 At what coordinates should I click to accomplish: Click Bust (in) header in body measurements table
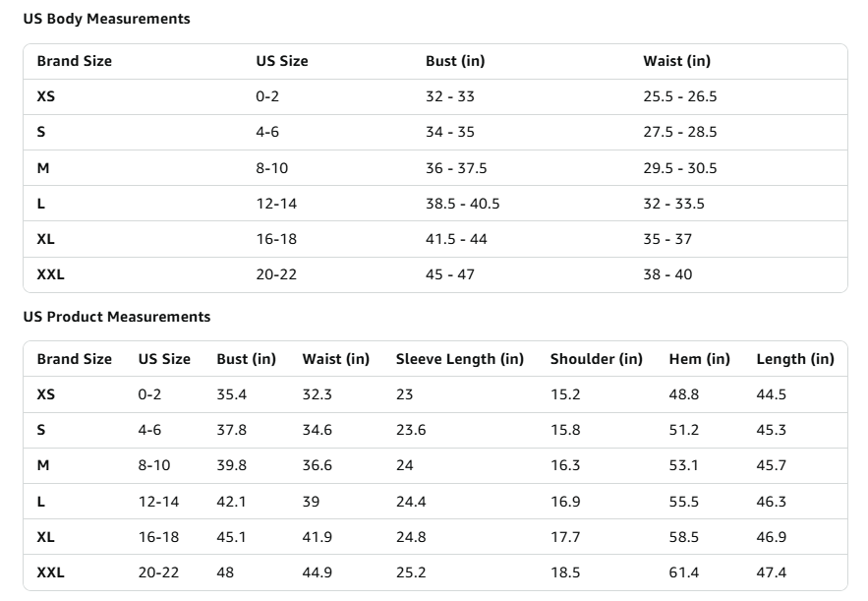(455, 61)
